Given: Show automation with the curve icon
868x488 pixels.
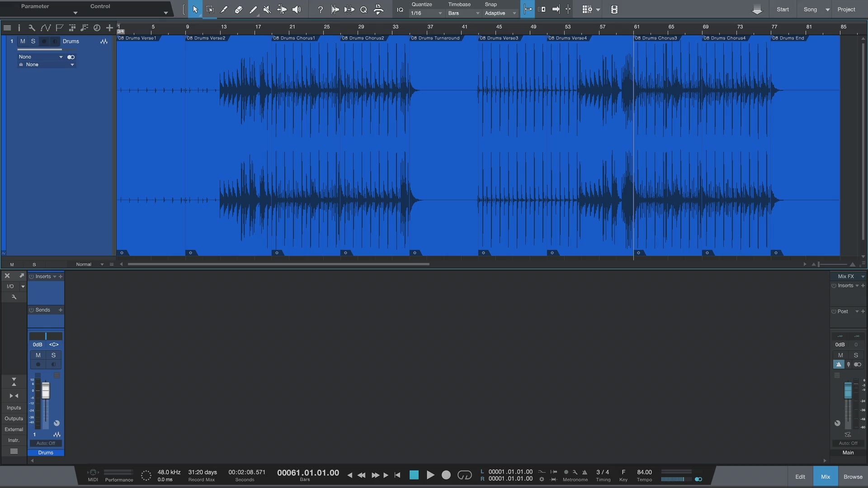Looking at the screenshot, I should pyautogui.click(x=45, y=28).
